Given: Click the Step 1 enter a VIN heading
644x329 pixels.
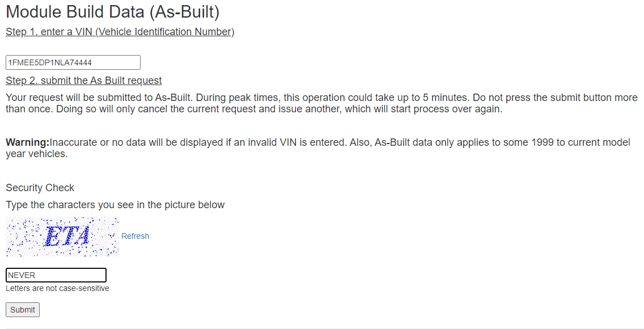Looking at the screenshot, I should coord(120,32).
